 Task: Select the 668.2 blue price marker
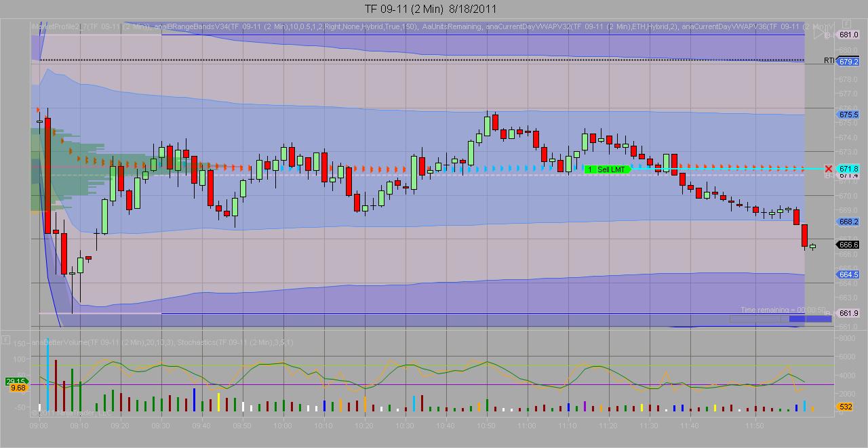tap(849, 222)
